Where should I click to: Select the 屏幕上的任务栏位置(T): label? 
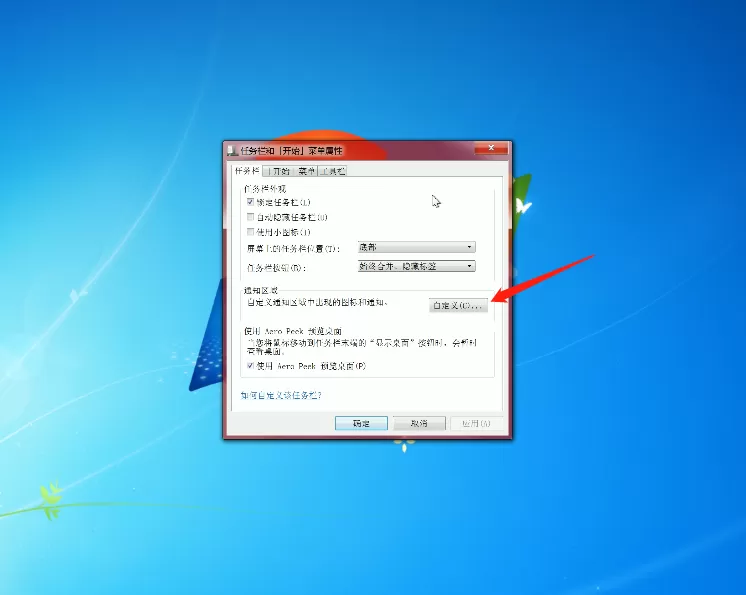click(x=294, y=248)
